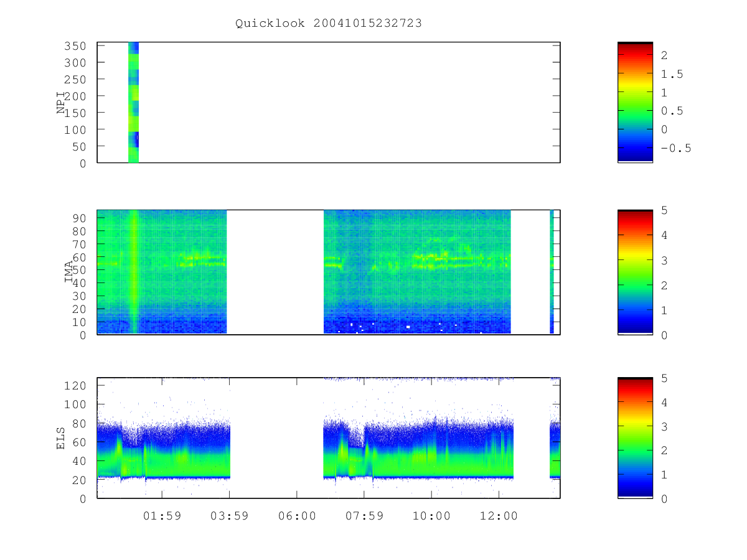Click the 07:59 time tick label
The width and height of the screenshot is (747, 560).
tap(364, 516)
